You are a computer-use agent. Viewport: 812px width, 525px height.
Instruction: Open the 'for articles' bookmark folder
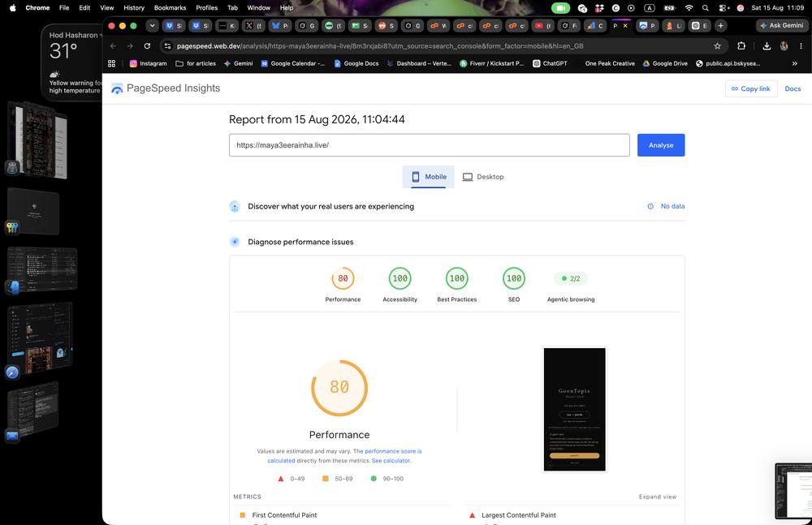[196, 63]
